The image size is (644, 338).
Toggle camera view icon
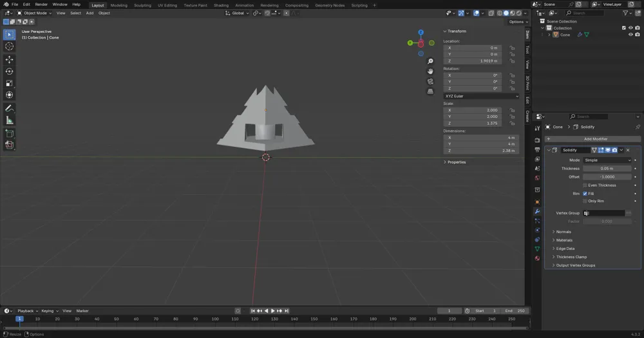click(x=430, y=81)
